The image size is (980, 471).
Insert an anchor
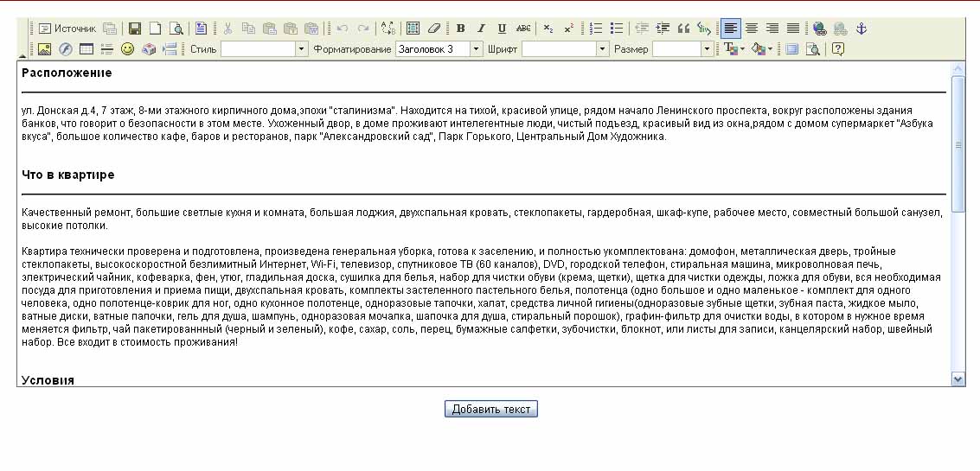point(862,29)
